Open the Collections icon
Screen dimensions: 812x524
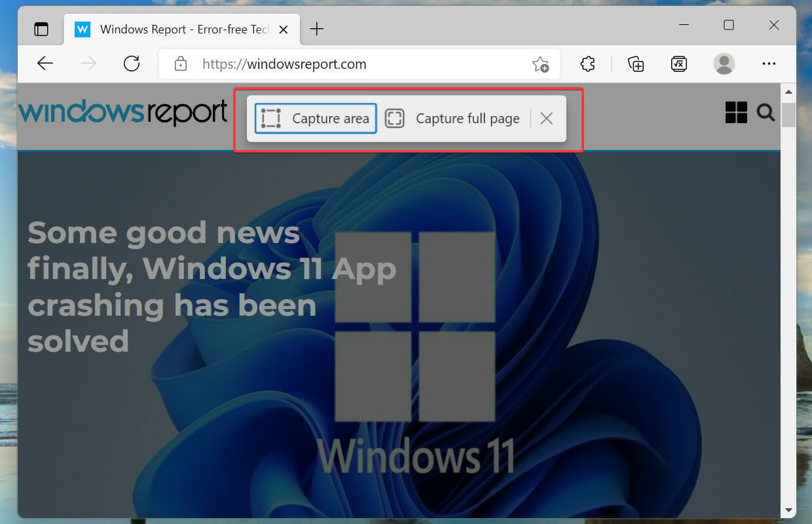click(636, 64)
